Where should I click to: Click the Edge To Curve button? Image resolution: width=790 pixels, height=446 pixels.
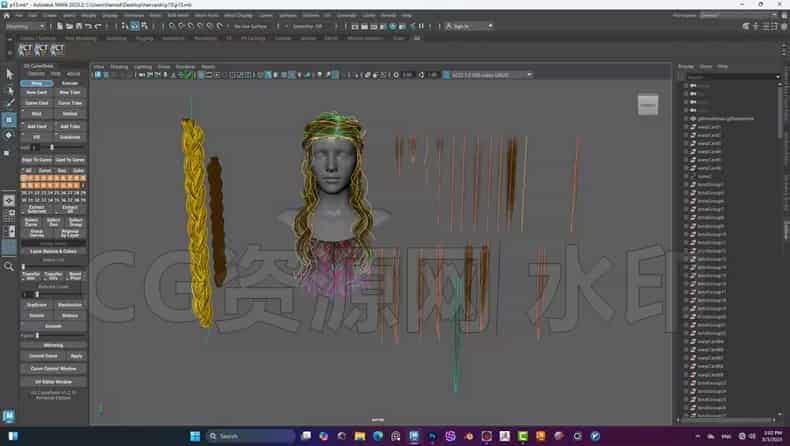click(37, 160)
